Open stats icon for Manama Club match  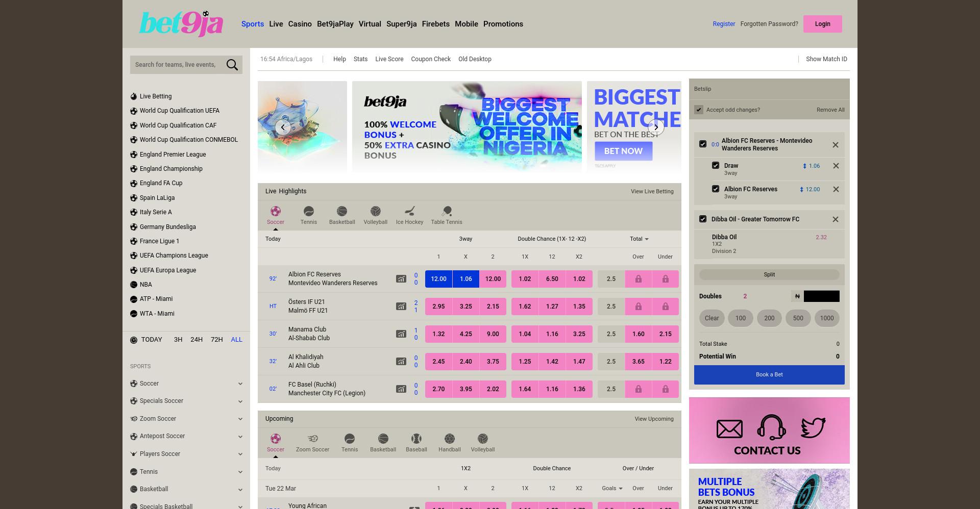click(x=401, y=334)
